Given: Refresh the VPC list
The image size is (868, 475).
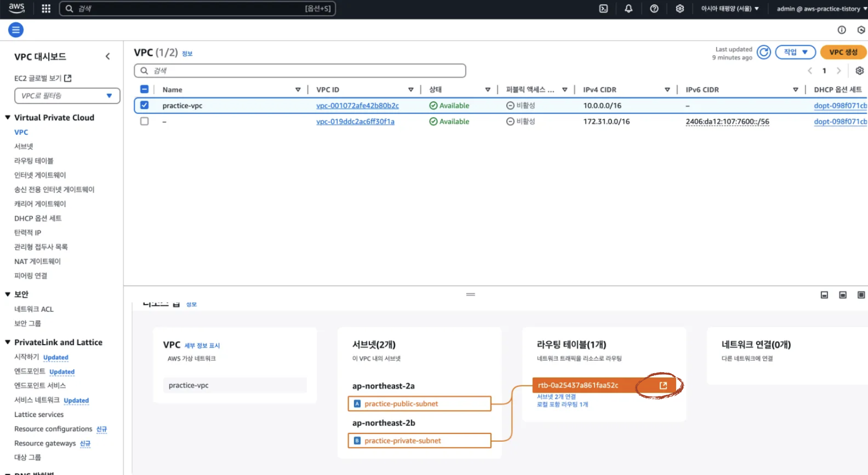Looking at the screenshot, I should point(764,52).
